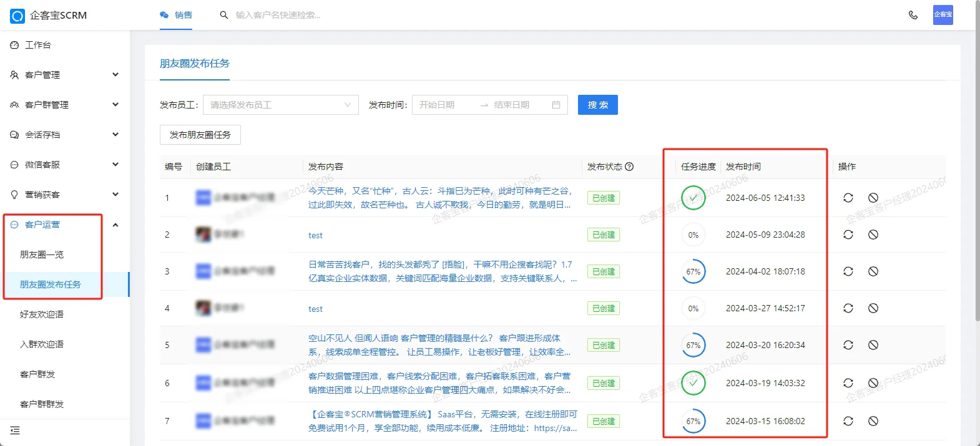This screenshot has width=980, height=446.
Task: Click the 搜索 button
Action: pos(598,105)
